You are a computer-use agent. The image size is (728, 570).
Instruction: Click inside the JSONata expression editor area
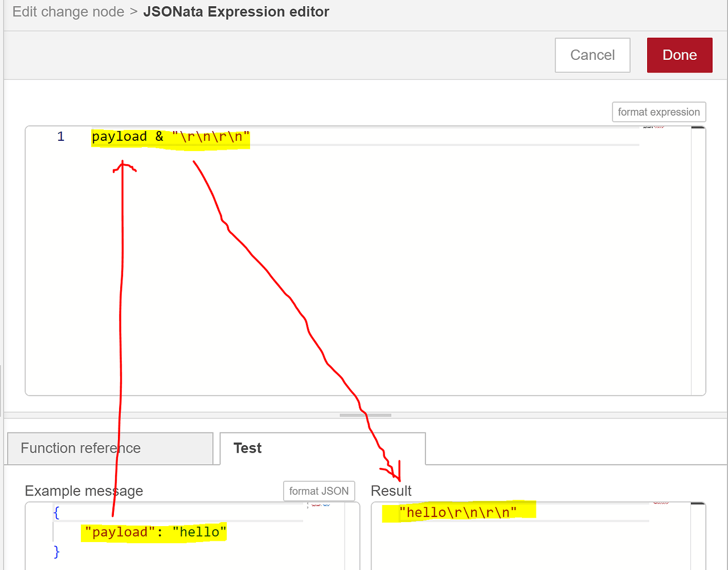[x=365, y=260]
